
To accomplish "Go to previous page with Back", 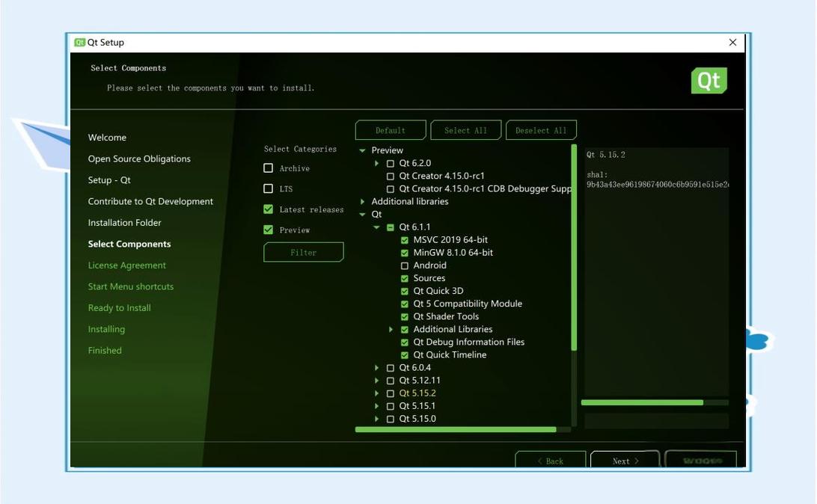I will [550, 461].
